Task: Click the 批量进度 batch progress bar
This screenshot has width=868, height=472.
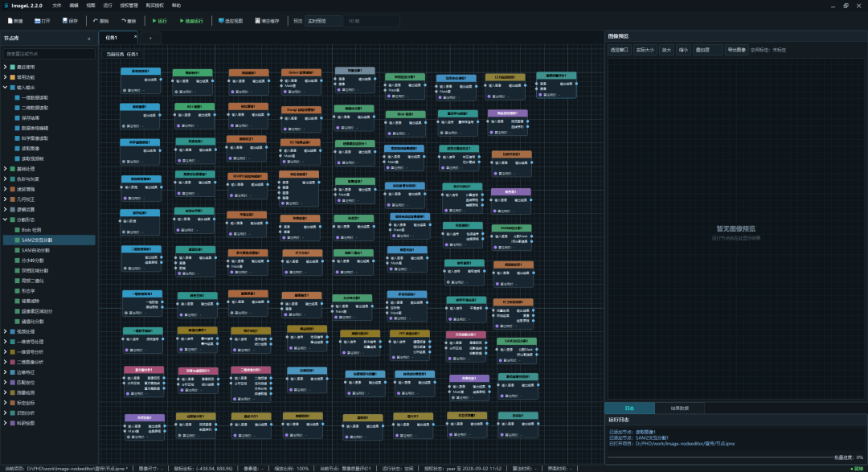Action: 719,458
